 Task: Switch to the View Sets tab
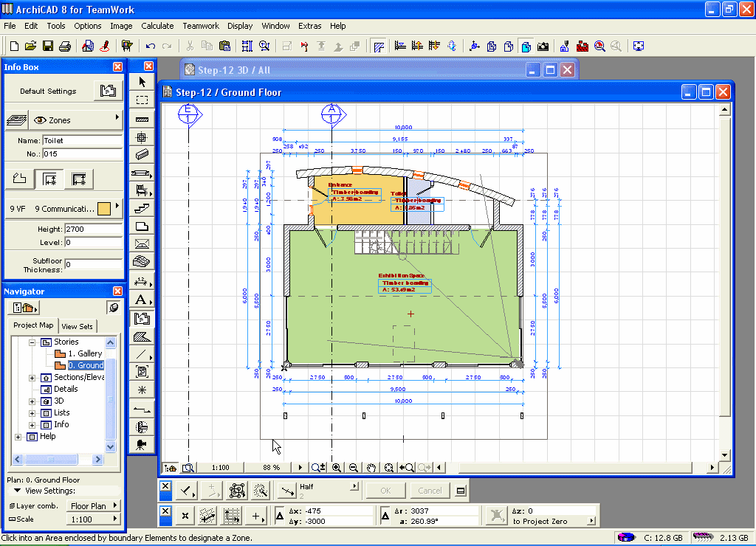[x=78, y=326]
